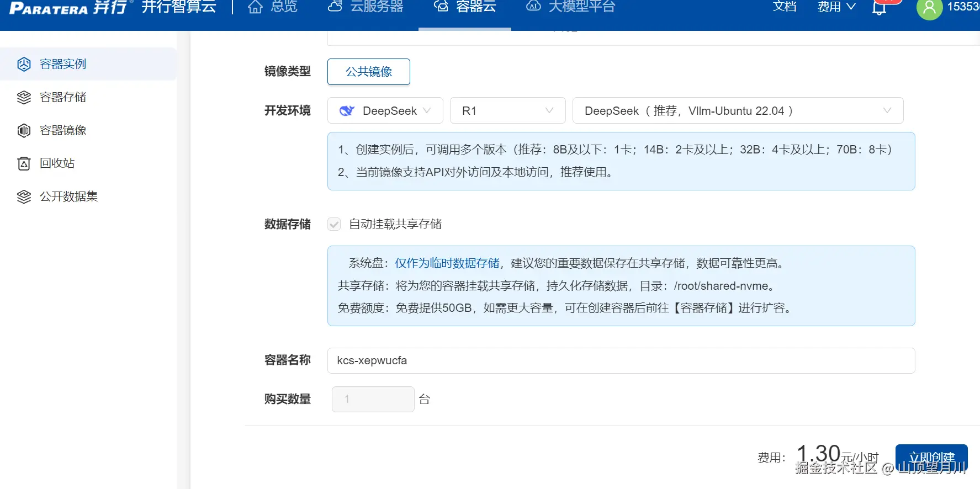The height and width of the screenshot is (489, 980).
Task: Click the green user avatar icon
Action: (929, 8)
